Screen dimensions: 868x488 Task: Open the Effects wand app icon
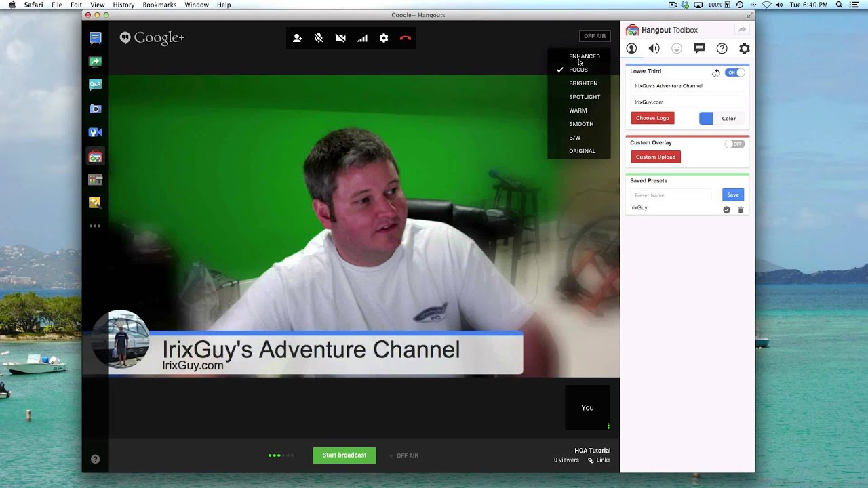click(95, 202)
